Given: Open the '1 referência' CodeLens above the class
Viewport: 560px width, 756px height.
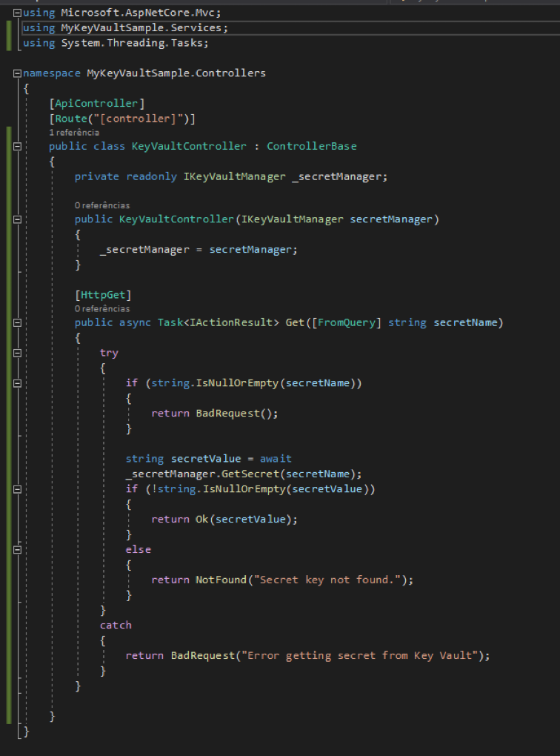Looking at the screenshot, I should pyautogui.click(x=74, y=133).
